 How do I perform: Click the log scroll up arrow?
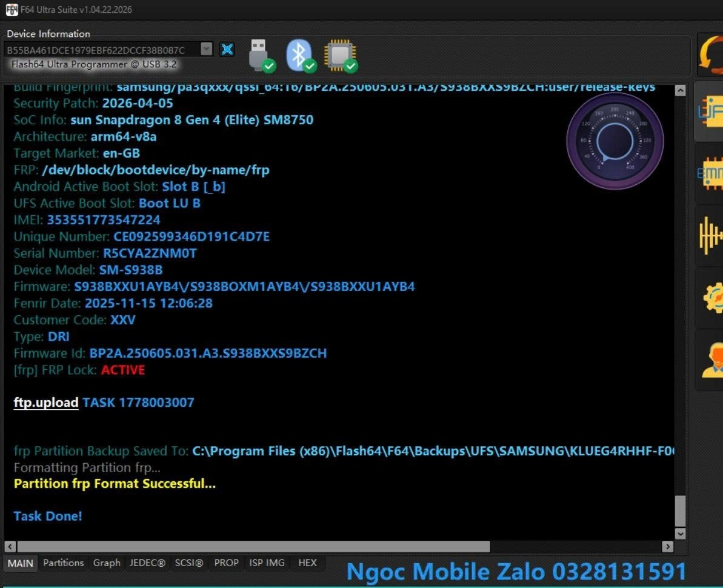pyautogui.click(x=680, y=90)
